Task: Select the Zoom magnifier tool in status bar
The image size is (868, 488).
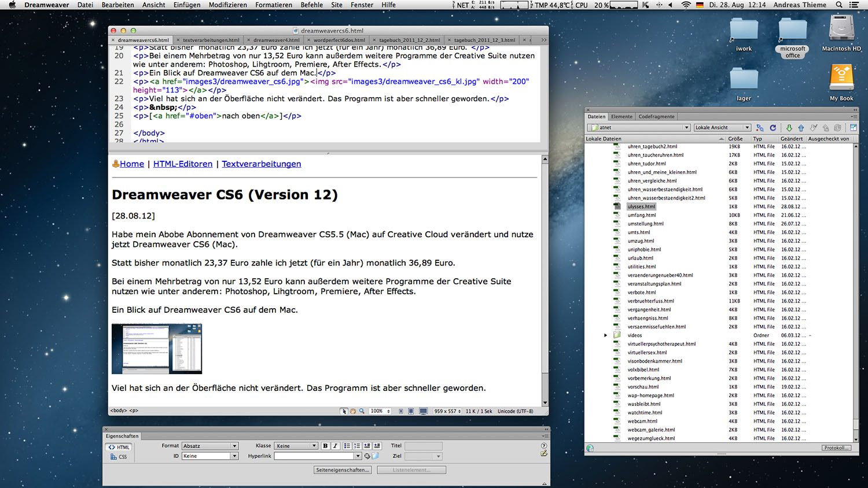Action: (362, 411)
